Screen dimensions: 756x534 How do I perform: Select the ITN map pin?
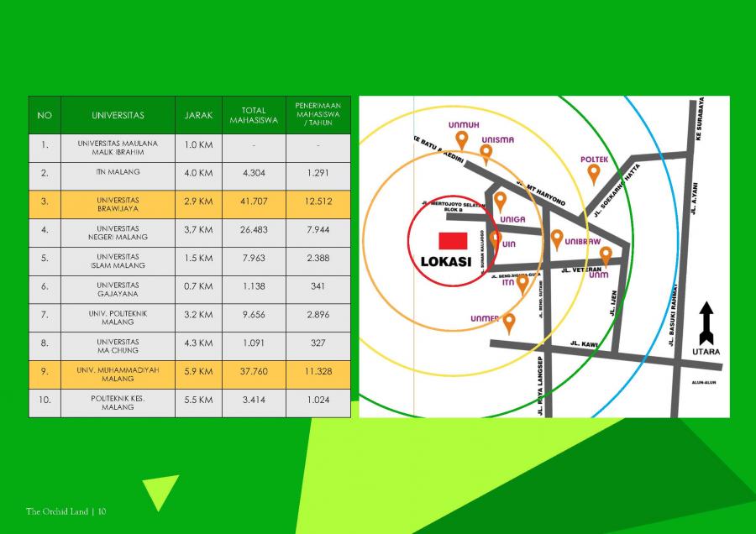tap(522, 283)
